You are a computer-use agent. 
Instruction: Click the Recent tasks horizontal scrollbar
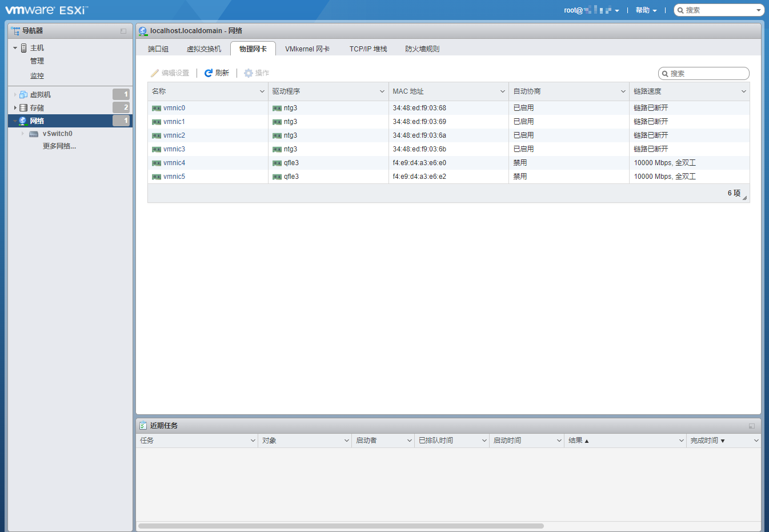(x=341, y=526)
